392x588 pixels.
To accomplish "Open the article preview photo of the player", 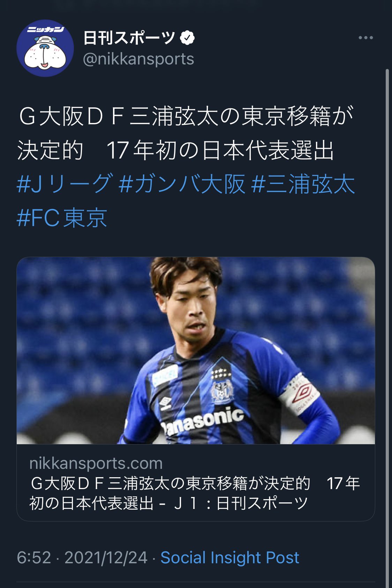I will click(196, 350).
